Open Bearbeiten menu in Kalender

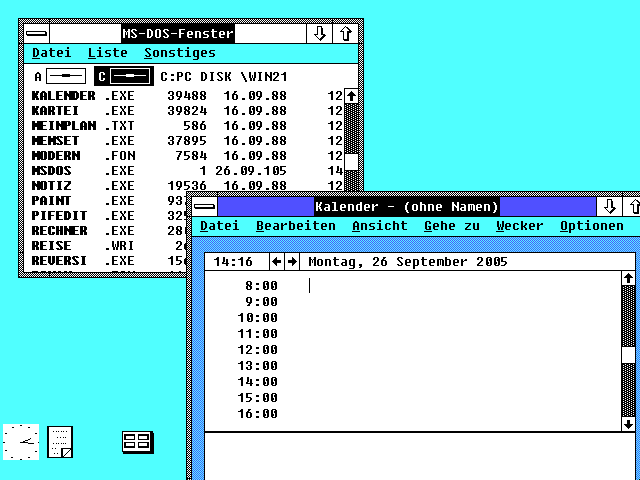point(296,226)
